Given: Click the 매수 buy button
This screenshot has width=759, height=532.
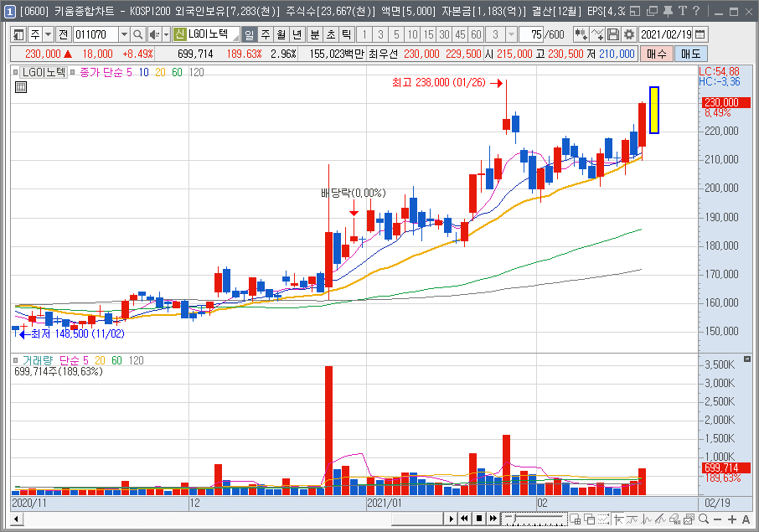Looking at the screenshot, I should coord(657,54).
